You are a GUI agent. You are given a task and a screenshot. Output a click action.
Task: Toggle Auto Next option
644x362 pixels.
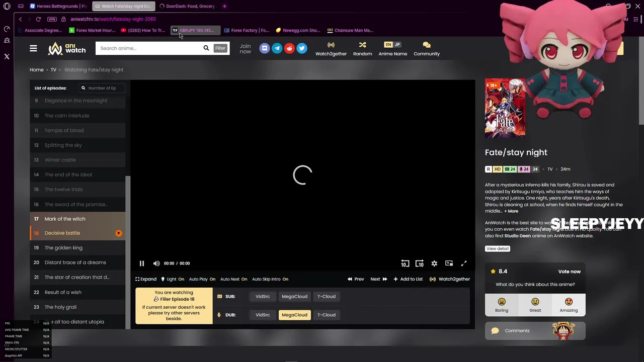(x=233, y=279)
